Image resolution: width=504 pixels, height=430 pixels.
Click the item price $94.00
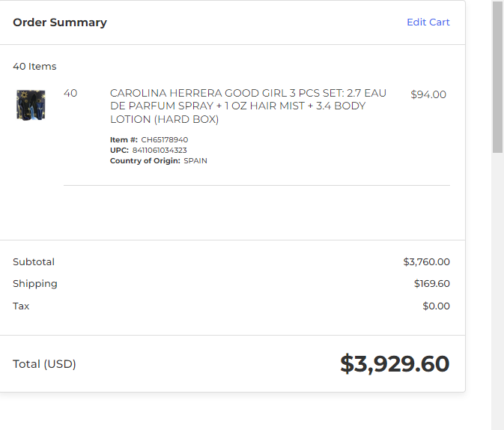point(428,94)
